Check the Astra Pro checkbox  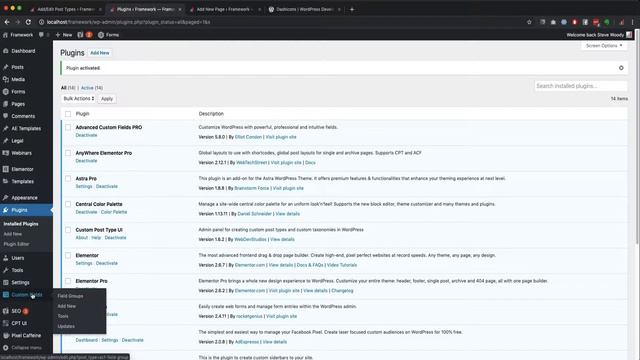68,178
